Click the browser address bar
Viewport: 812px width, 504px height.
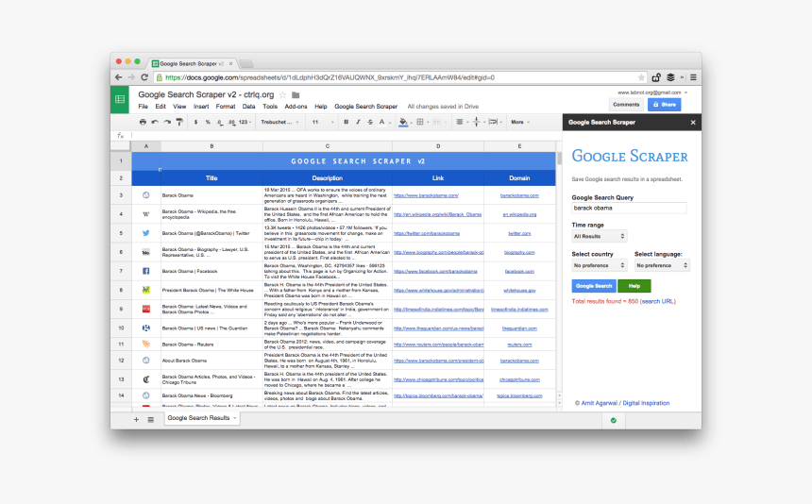pos(398,77)
